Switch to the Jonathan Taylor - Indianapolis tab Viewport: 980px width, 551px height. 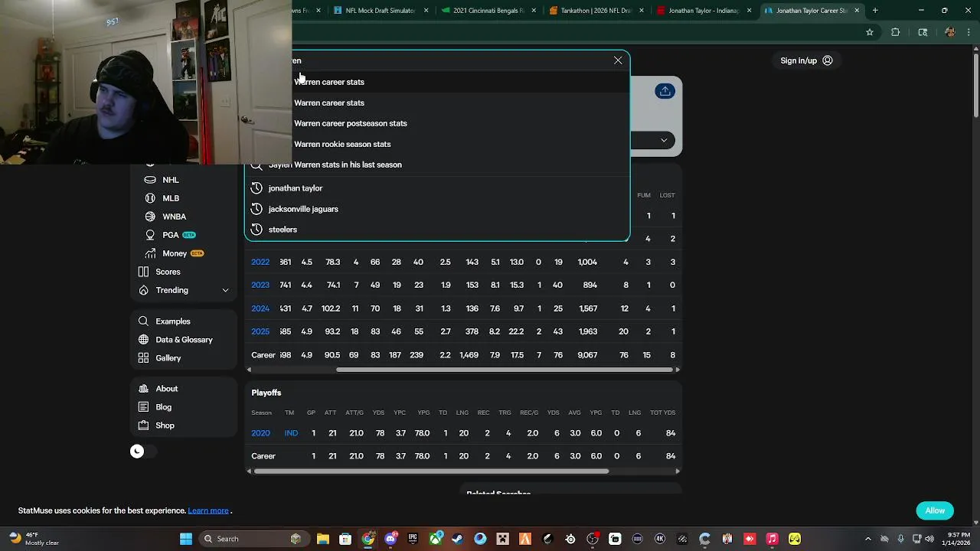[x=704, y=11]
